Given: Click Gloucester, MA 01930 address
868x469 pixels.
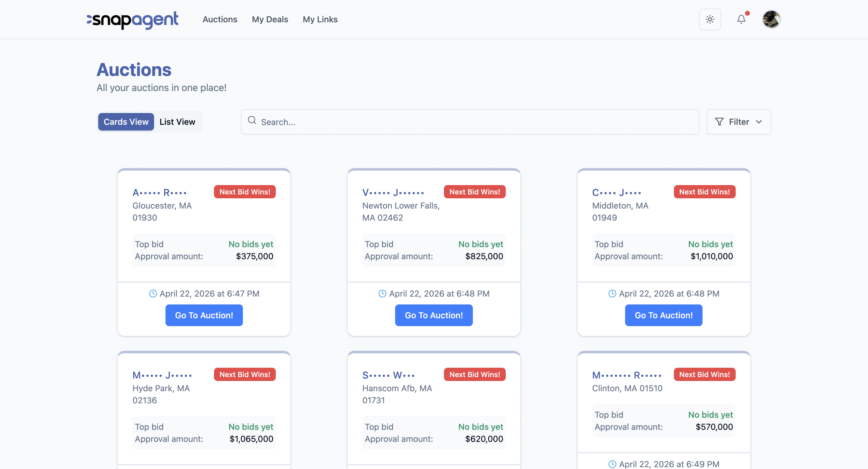Looking at the screenshot, I should coord(162,212).
